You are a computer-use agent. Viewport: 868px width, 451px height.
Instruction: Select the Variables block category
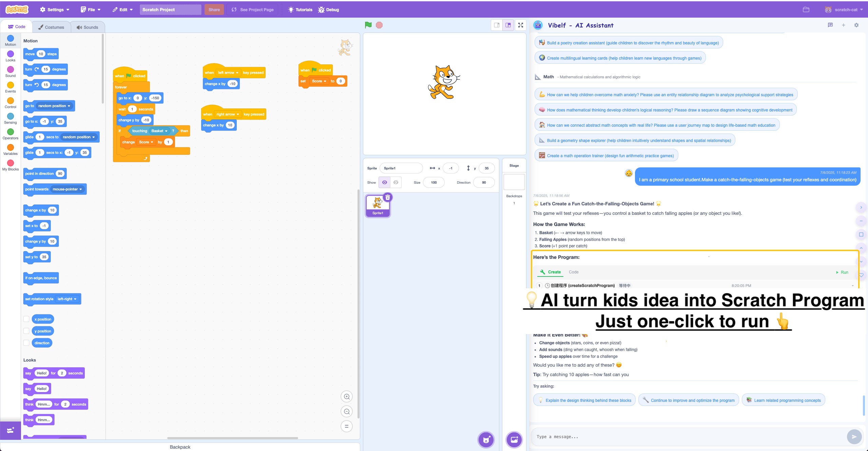(x=10, y=149)
